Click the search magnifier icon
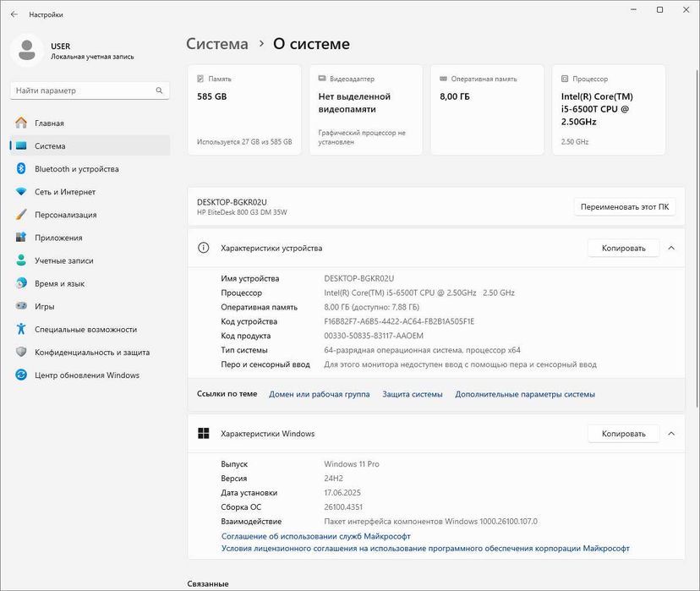The image size is (700, 591). coord(159,90)
